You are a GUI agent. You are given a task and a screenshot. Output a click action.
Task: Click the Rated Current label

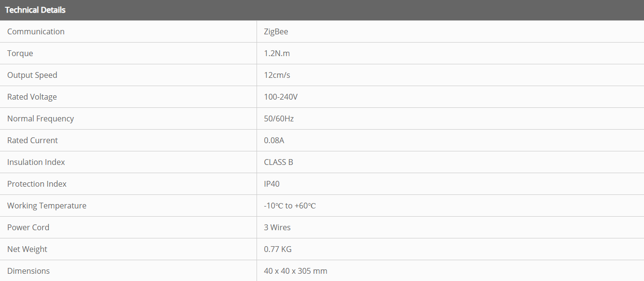tap(32, 140)
